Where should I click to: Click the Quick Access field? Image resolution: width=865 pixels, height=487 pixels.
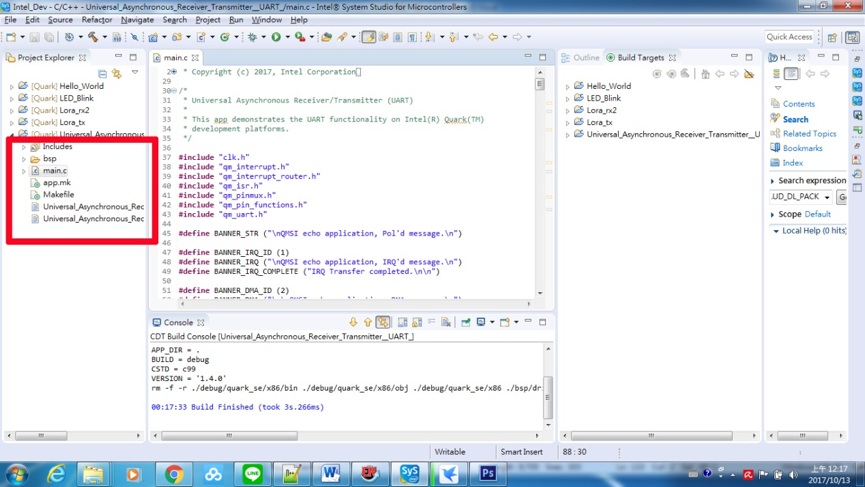coord(789,37)
